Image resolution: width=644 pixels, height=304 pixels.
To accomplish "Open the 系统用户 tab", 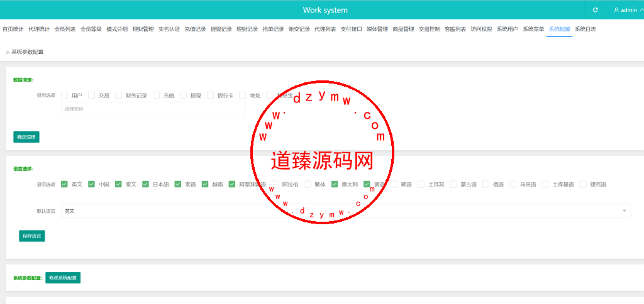I will pyautogui.click(x=508, y=29).
